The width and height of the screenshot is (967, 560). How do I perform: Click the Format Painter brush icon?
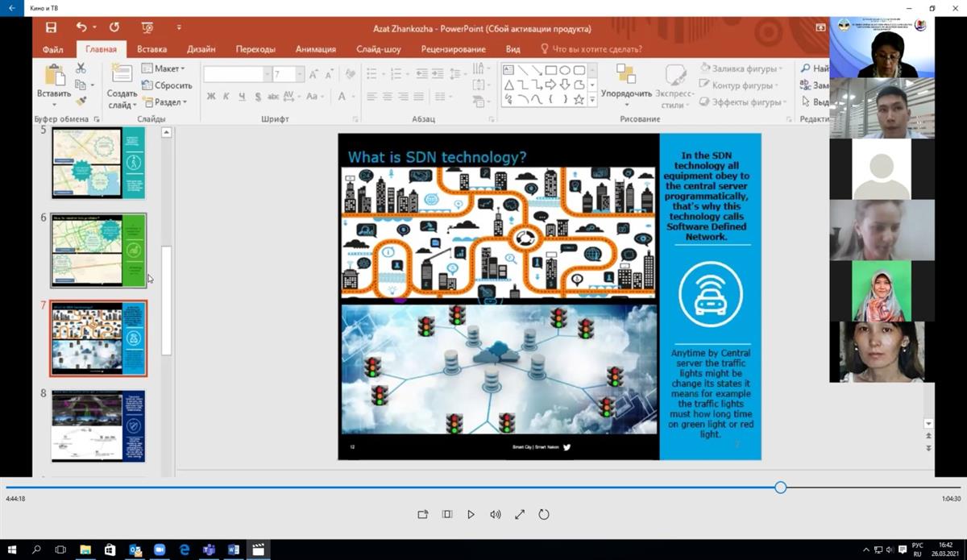(x=81, y=102)
